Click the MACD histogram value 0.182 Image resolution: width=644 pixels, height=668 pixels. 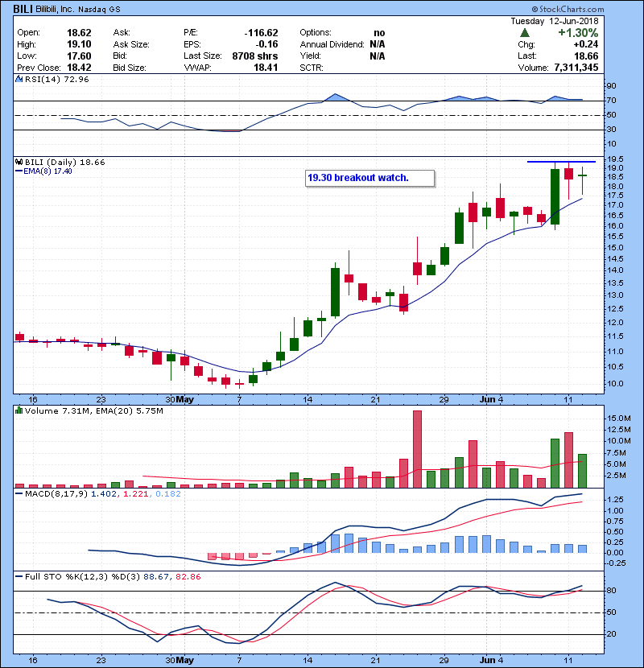[x=168, y=494]
